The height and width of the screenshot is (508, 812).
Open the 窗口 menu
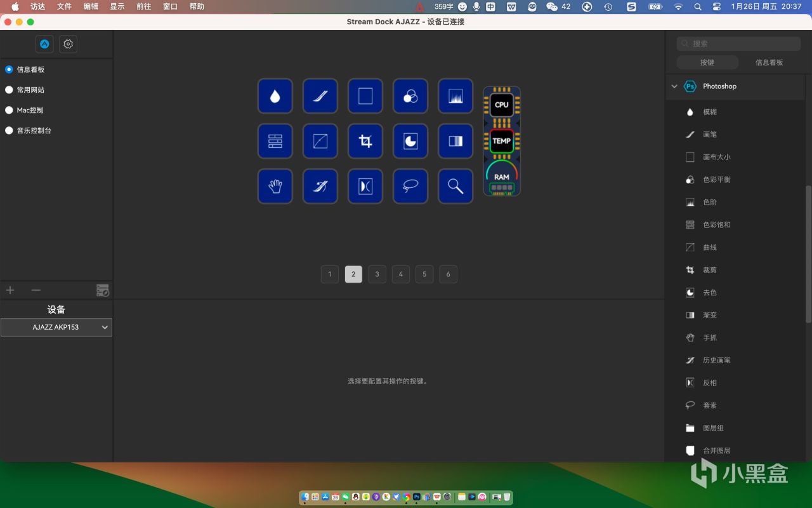point(170,6)
